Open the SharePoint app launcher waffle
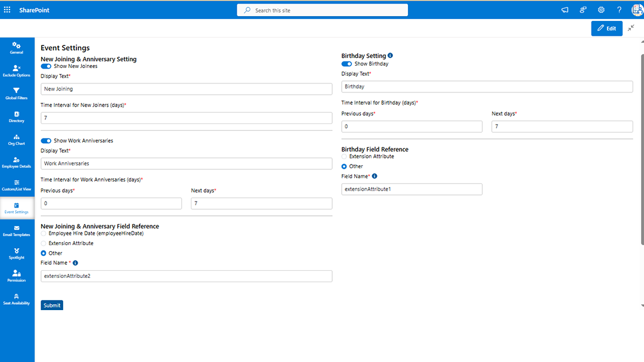 click(7, 10)
